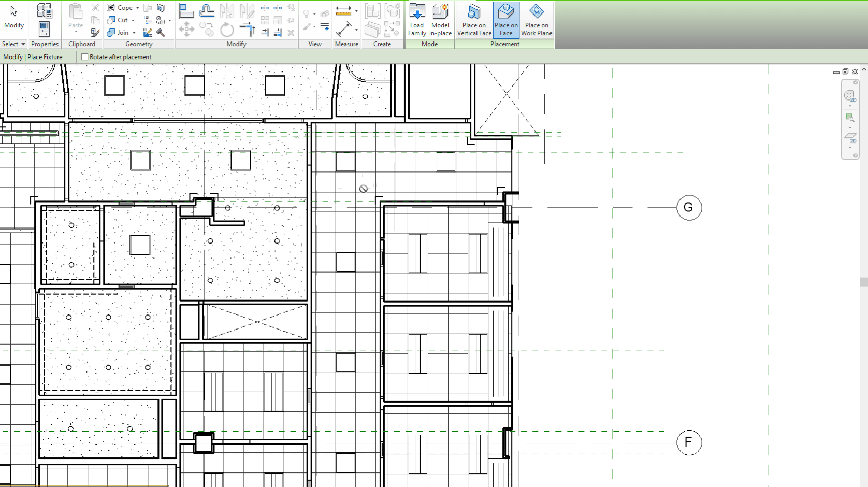
Task: Select the Align tool in Modify panel
Action: [186, 9]
